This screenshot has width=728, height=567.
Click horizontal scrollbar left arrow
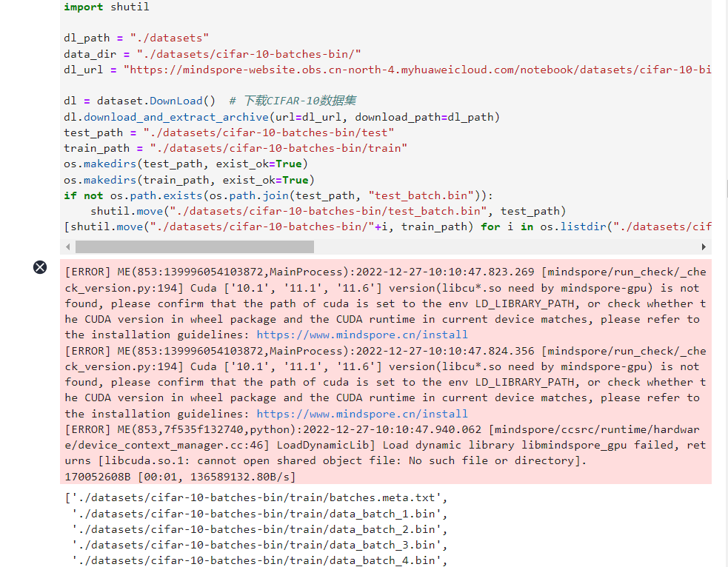click(68, 246)
